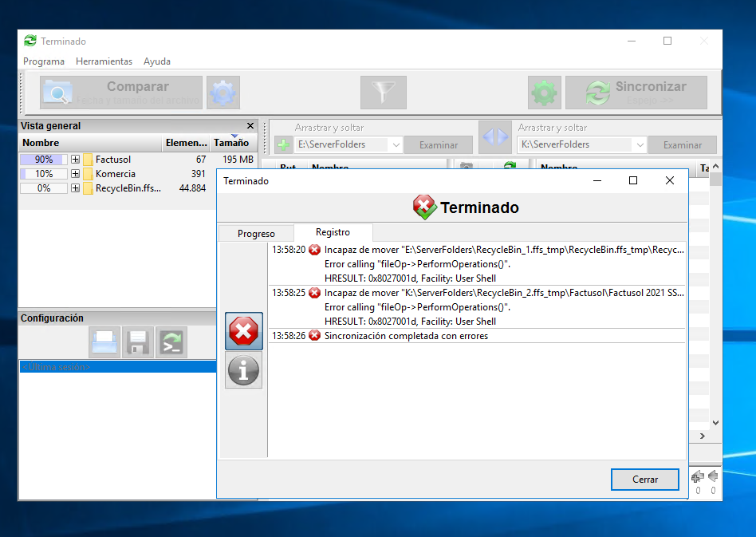Screen dimensions: 756x537
Task: Click the left Examinar button
Action: [x=439, y=145]
